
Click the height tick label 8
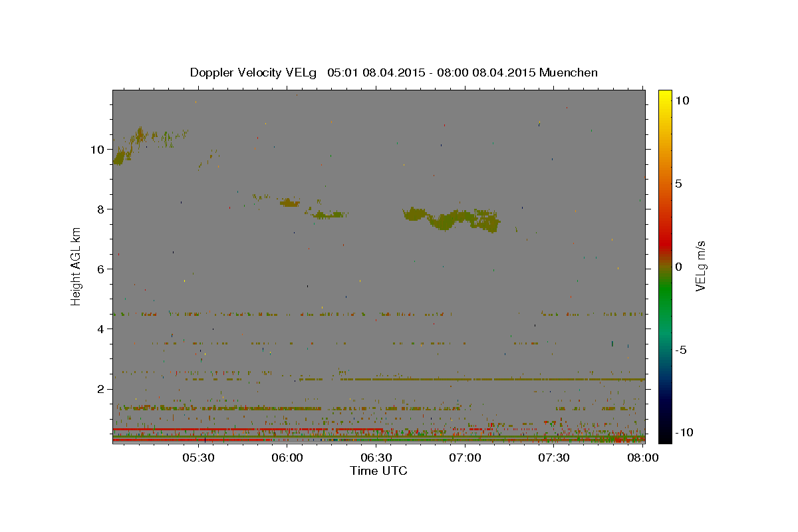tap(101, 209)
